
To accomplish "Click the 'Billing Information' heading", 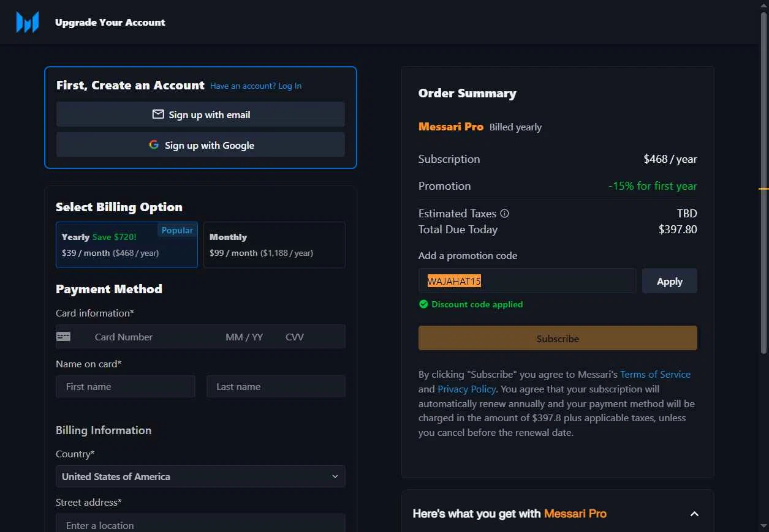I will (104, 430).
